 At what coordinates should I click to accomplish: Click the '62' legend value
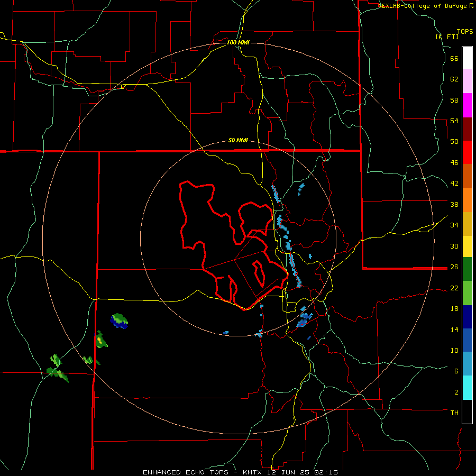point(454,79)
